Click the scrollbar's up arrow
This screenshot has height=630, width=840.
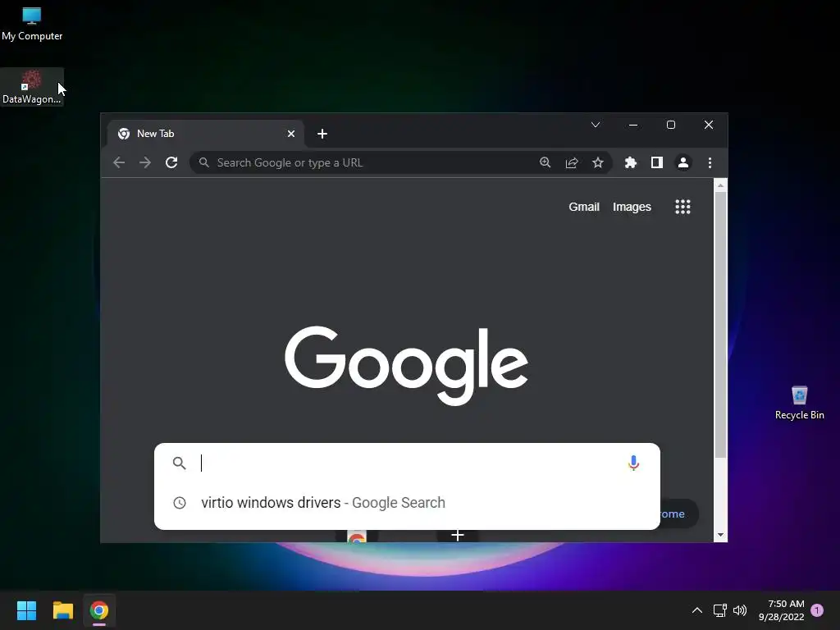coord(720,185)
